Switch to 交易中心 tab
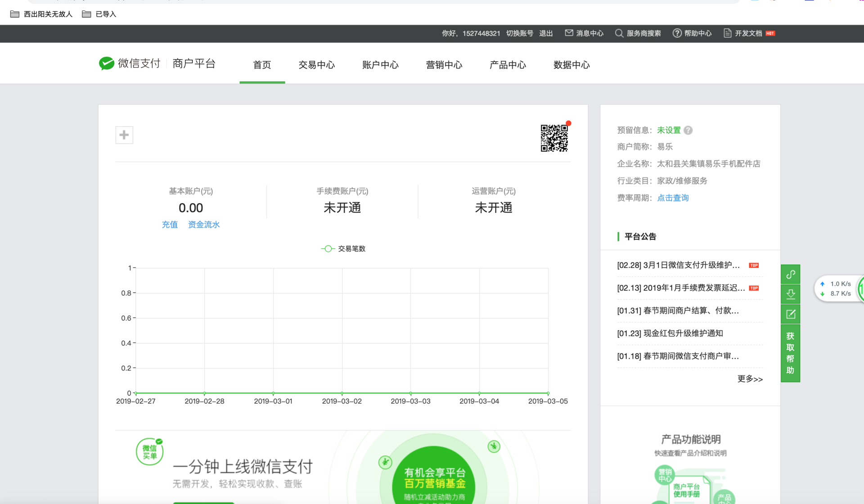The width and height of the screenshot is (864, 504). [316, 65]
